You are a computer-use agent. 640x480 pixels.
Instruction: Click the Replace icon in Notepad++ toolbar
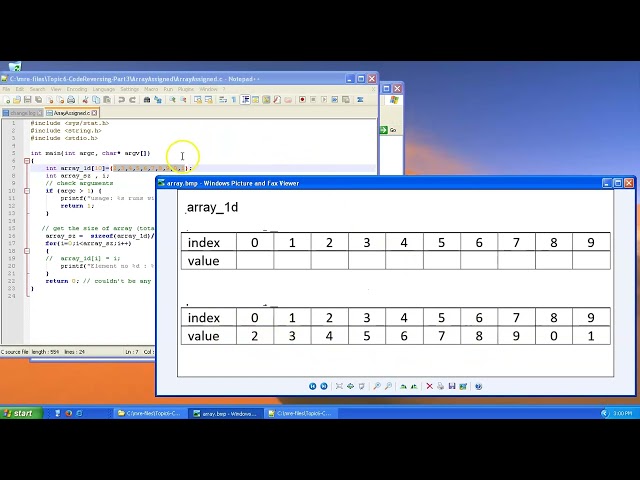tap(158, 100)
